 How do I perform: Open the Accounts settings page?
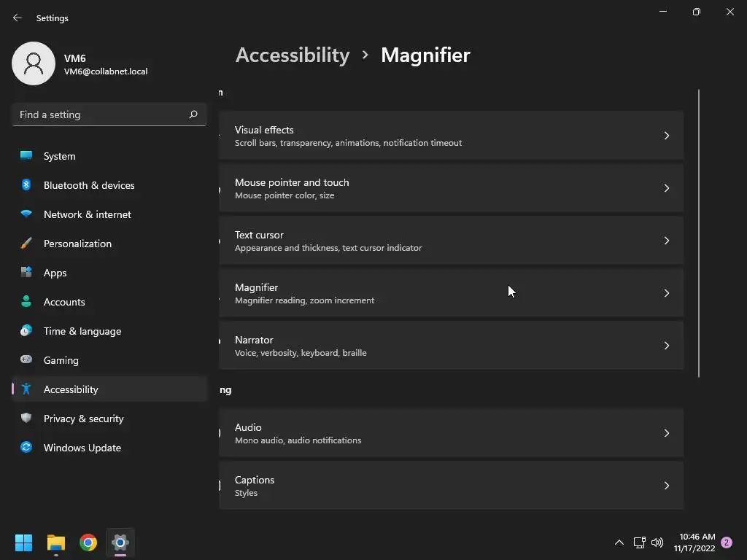64,302
